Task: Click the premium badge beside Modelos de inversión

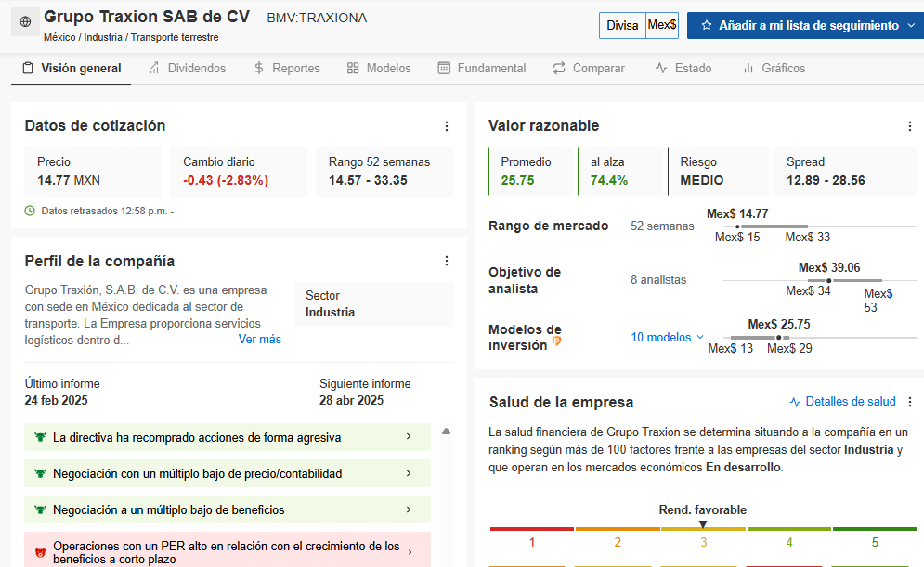Action: pos(556,341)
